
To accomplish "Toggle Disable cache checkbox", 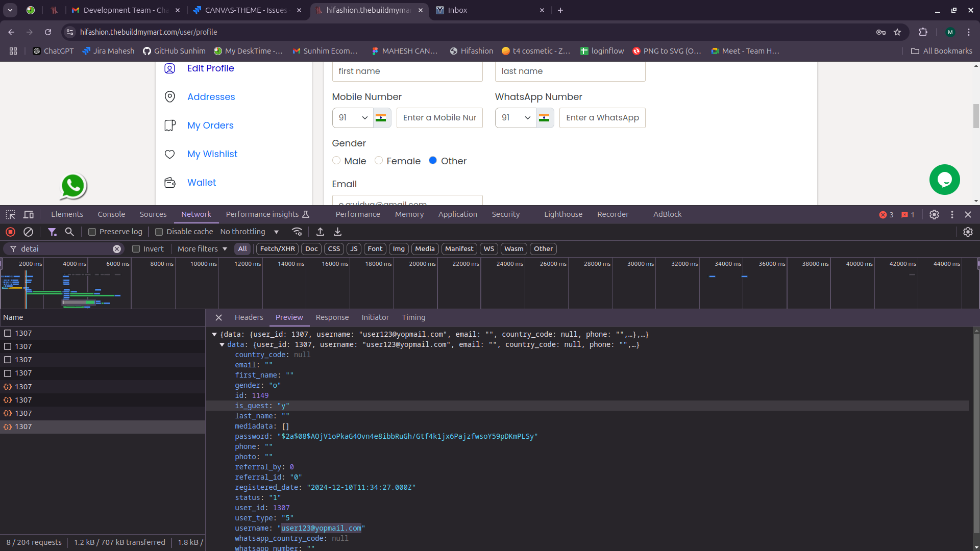I will click(159, 232).
